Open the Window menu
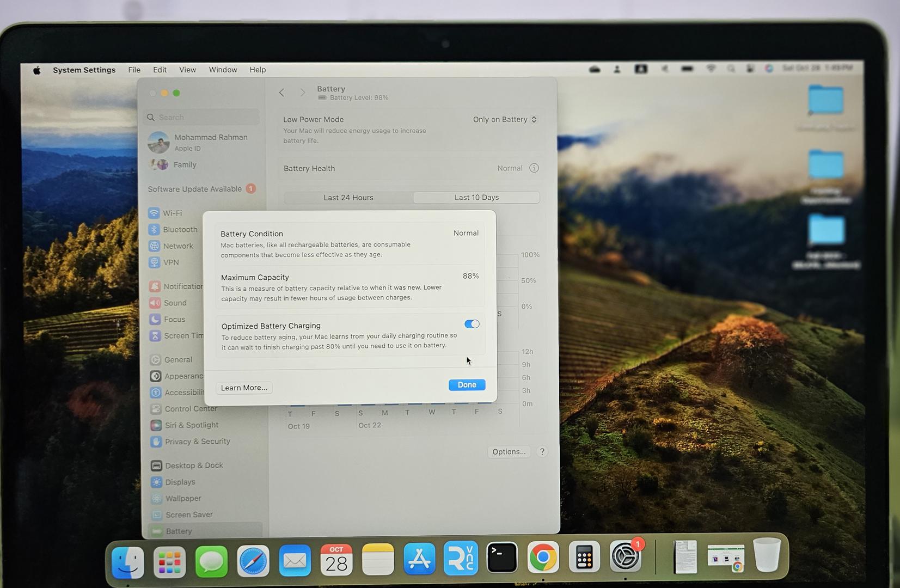900x588 pixels. click(223, 70)
